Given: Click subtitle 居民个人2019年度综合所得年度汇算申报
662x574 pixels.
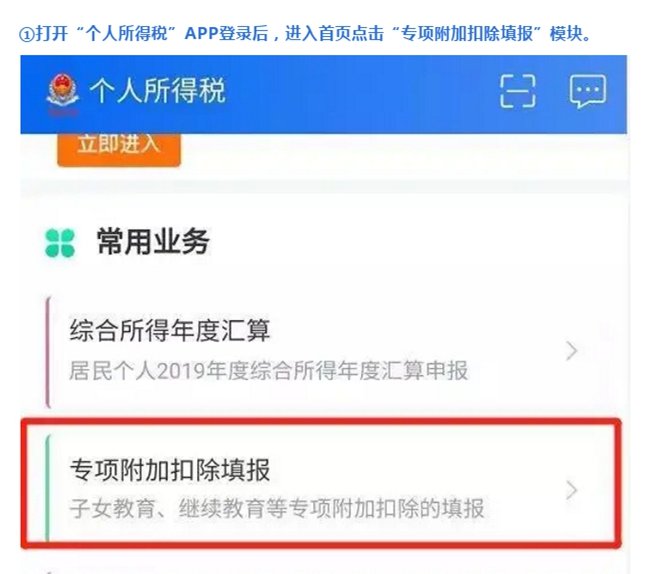Looking at the screenshot, I should [x=269, y=371].
